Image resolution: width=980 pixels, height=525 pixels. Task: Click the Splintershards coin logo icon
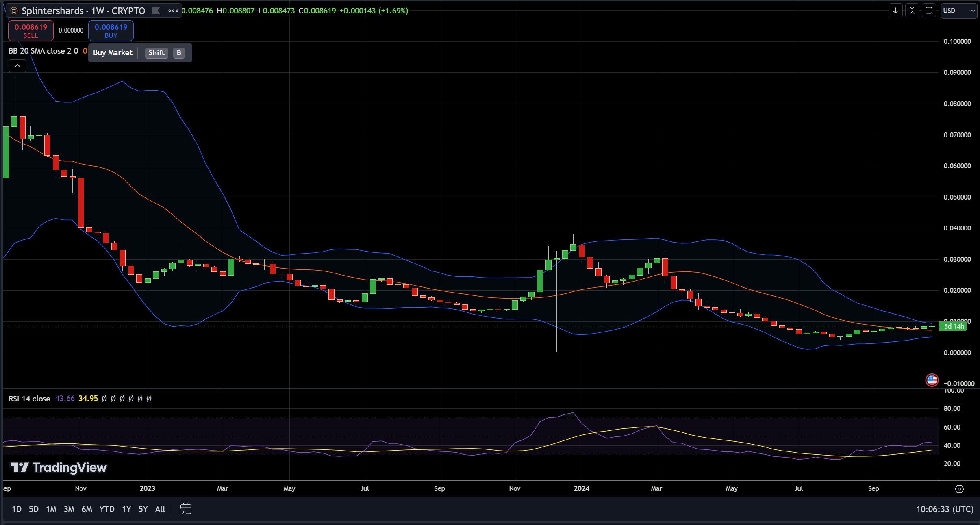pos(14,11)
